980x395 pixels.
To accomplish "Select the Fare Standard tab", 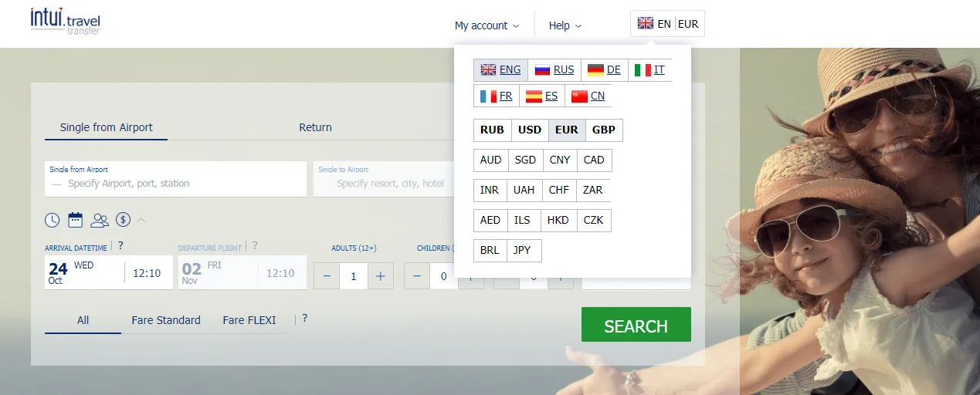I will point(166,320).
